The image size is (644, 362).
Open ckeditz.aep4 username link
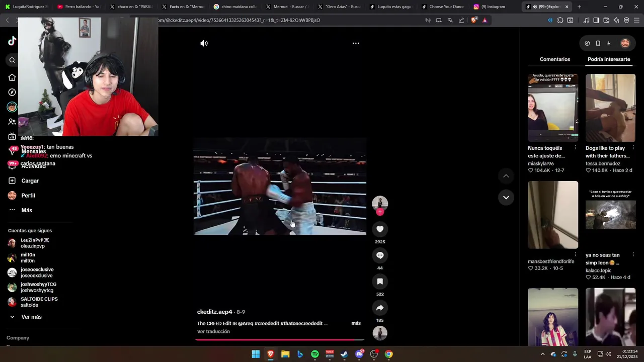click(215, 312)
